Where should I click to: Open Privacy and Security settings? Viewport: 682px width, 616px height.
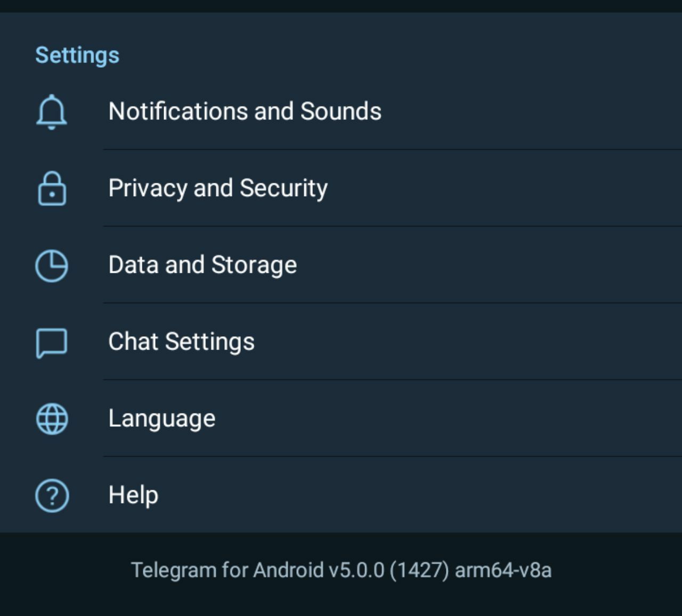tap(218, 188)
